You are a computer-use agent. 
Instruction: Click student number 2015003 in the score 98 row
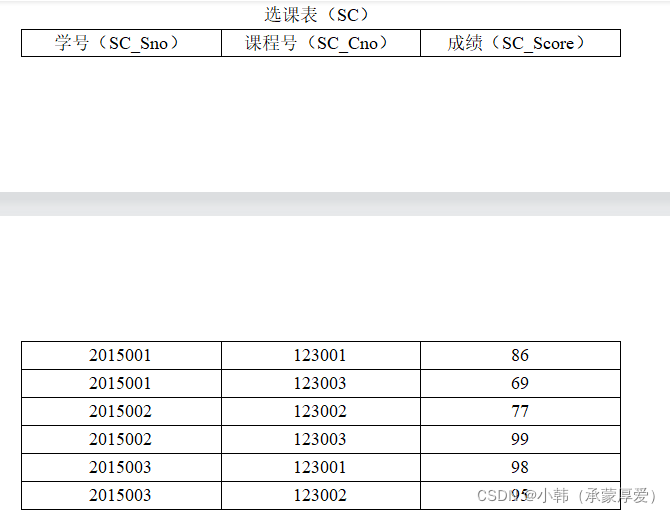(x=120, y=467)
